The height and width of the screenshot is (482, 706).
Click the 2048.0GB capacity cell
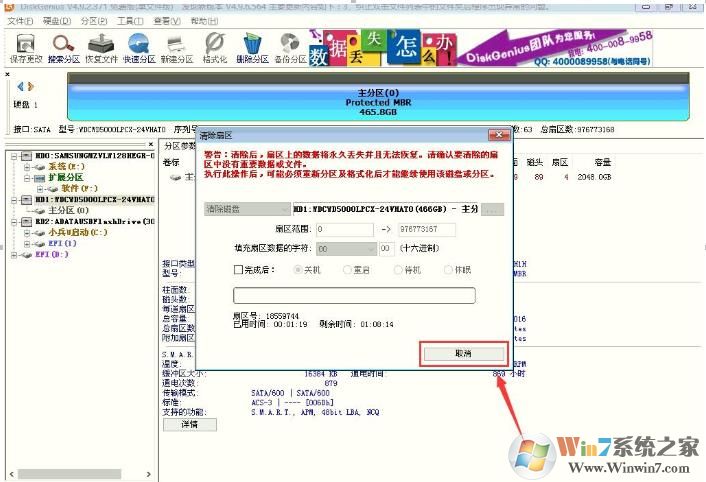click(x=594, y=177)
